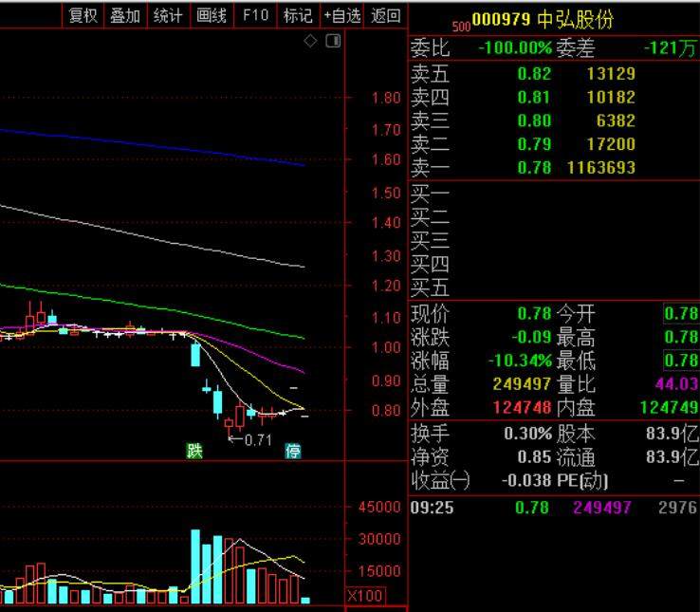Click the green 跌 marker on the chart
This screenshot has width=700, height=612.
coord(194,452)
